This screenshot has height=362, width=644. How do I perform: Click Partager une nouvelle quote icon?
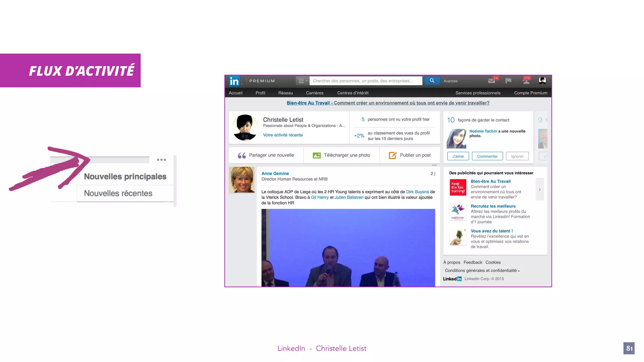tap(242, 156)
